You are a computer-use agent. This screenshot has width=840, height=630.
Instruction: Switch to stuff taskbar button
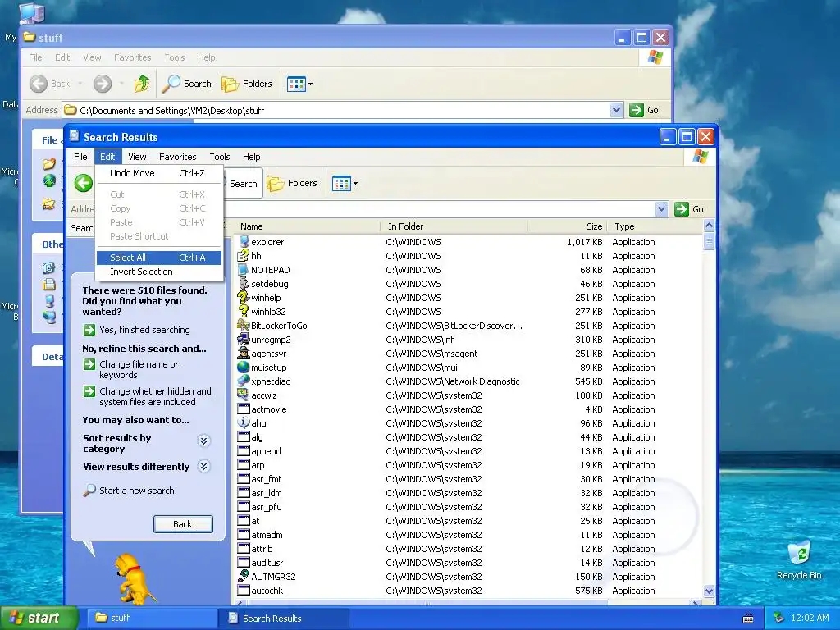pos(150,619)
